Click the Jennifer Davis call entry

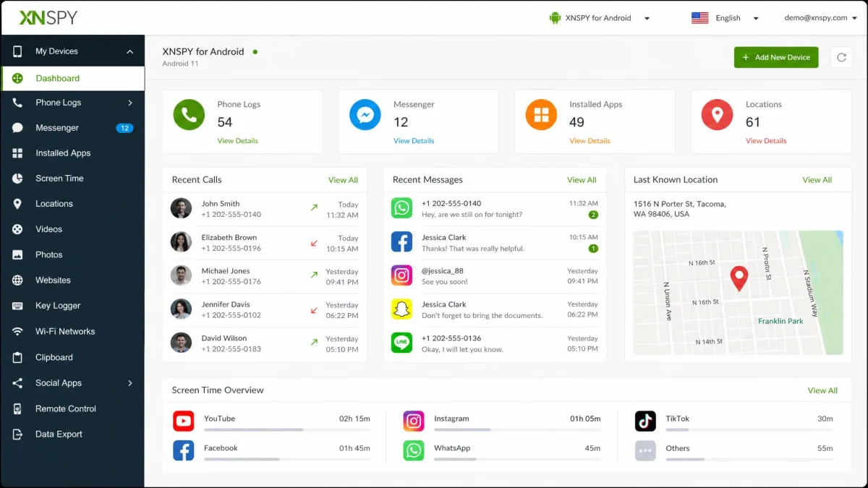(x=265, y=309)
